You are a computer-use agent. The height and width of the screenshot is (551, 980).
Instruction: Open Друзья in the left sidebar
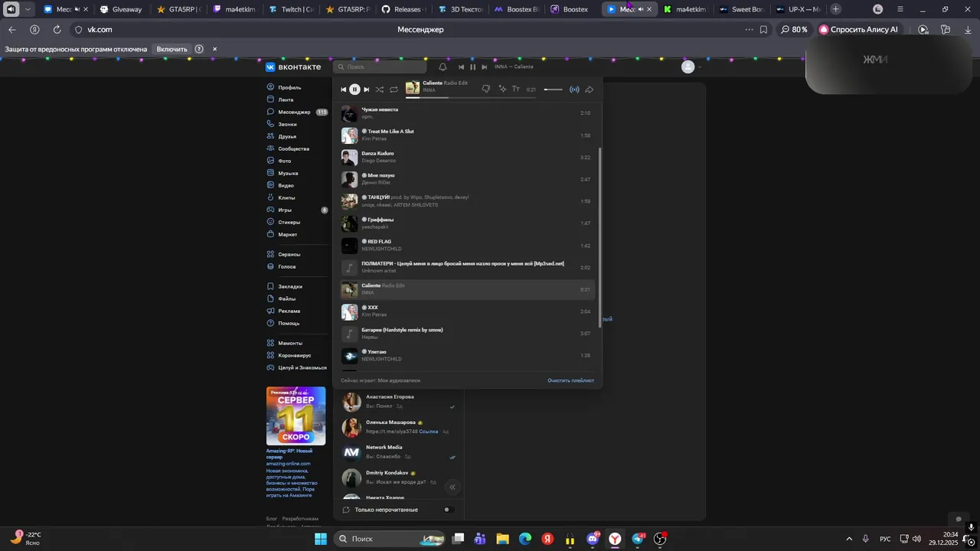(287, 136)
